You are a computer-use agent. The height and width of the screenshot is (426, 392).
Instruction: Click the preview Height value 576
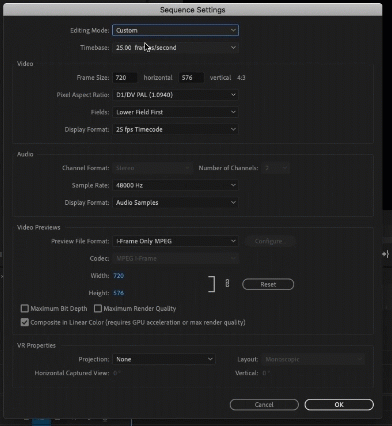click(119, 293)
